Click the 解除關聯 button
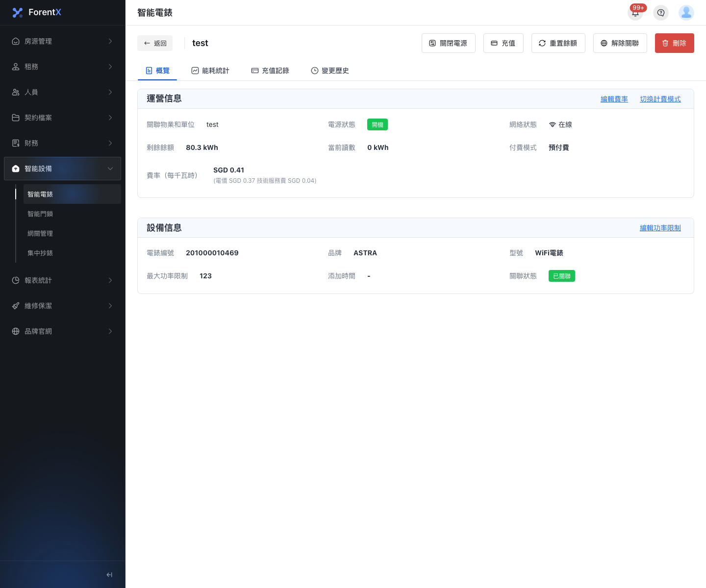Image resolution: width=706 pixels, height=588 pixels. click(620, 43)
